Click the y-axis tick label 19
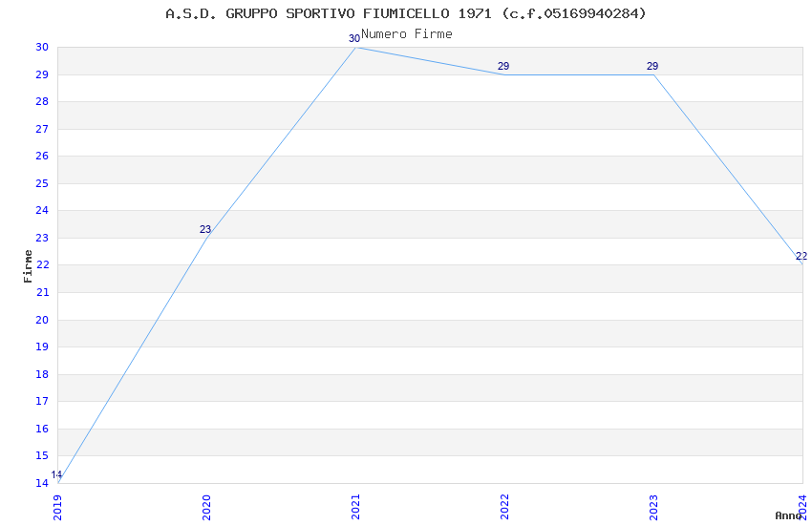This screenshot has height=525, width=812. [42, 346]
